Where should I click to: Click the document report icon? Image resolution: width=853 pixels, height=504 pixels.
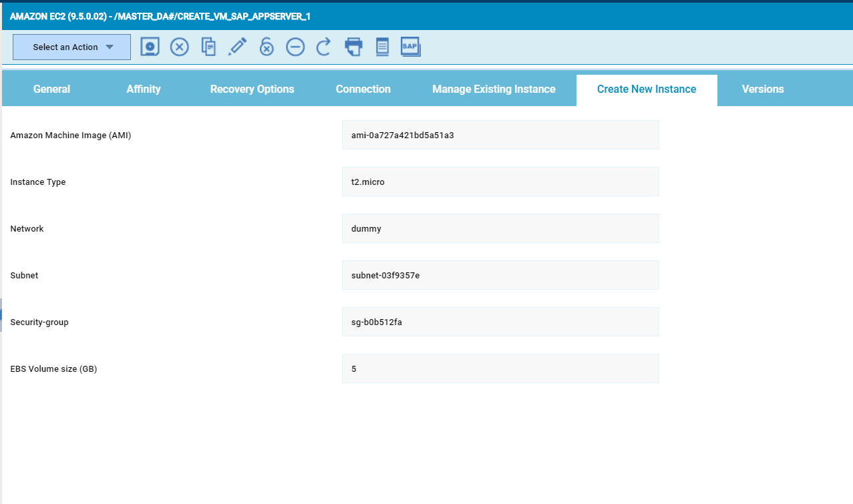pos(382,47)
